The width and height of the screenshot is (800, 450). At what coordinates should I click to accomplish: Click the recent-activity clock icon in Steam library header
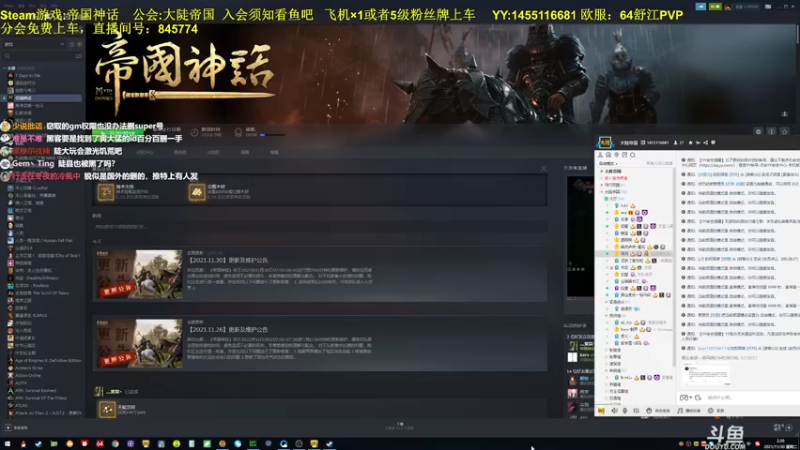tap(71, 44)
